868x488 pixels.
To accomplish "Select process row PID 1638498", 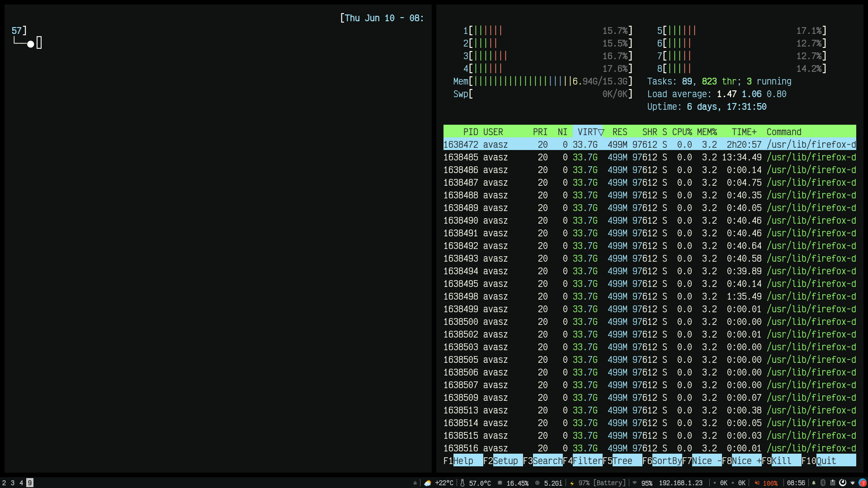I will [x=650, y=296].
